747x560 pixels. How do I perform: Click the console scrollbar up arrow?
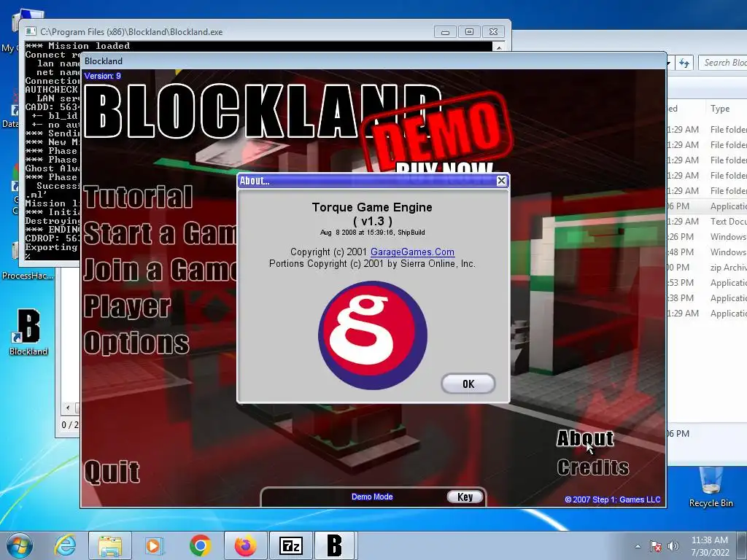click(499, 47)
